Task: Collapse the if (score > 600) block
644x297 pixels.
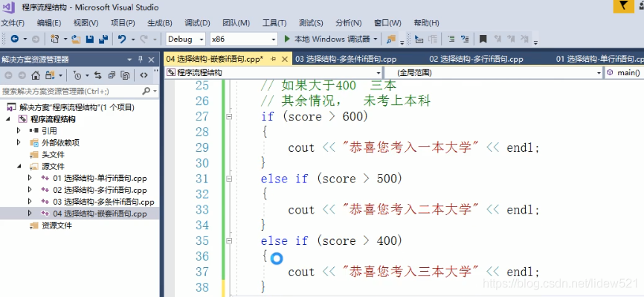Action: [229, 117]
